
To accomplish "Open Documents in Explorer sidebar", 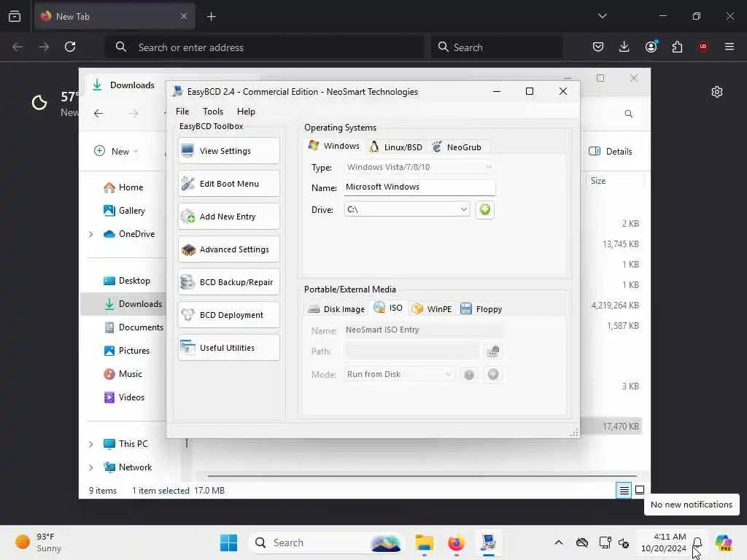I will [134, 327].
